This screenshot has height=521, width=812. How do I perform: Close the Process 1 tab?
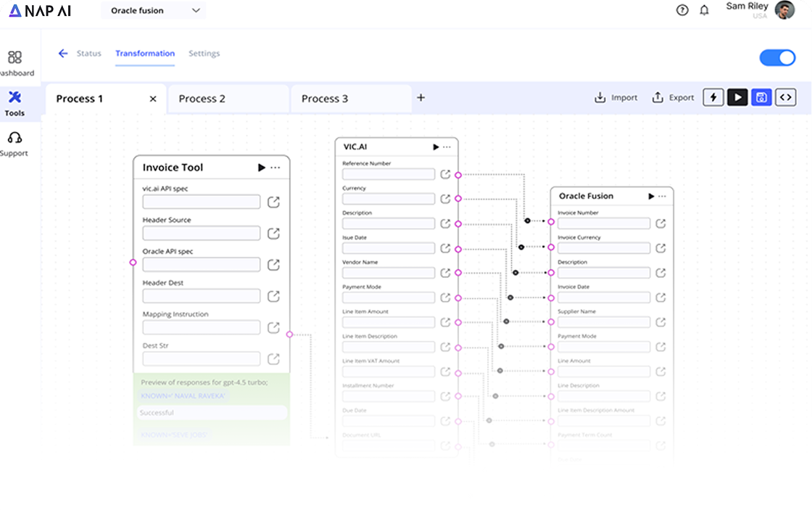click(153, 99)
